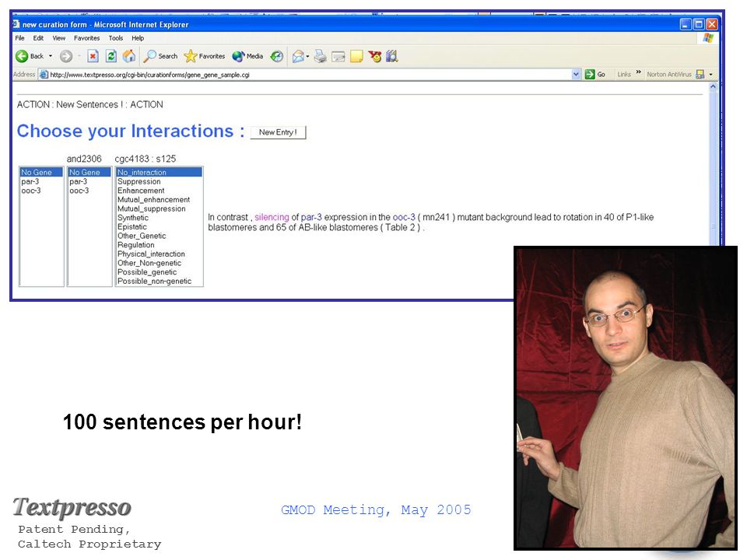
Task: Open the Favorites star button
Action: [205, 56]
